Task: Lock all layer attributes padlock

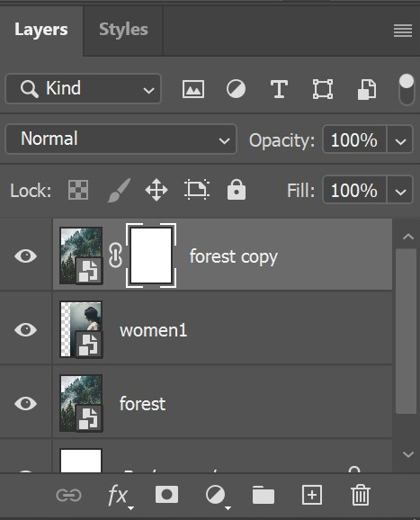Action: (x=237, y=190)
